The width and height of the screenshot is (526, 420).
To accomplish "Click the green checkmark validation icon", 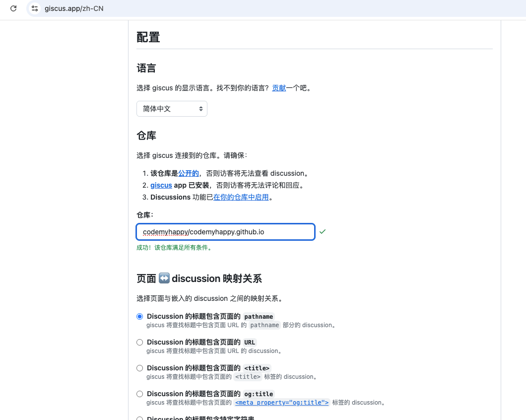I will (323, 232).
